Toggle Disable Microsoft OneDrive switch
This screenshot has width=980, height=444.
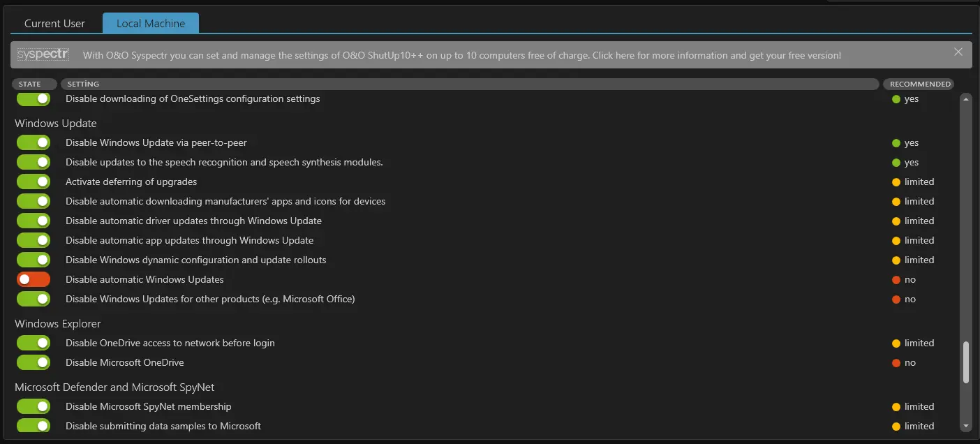click(x=34, y=362)
